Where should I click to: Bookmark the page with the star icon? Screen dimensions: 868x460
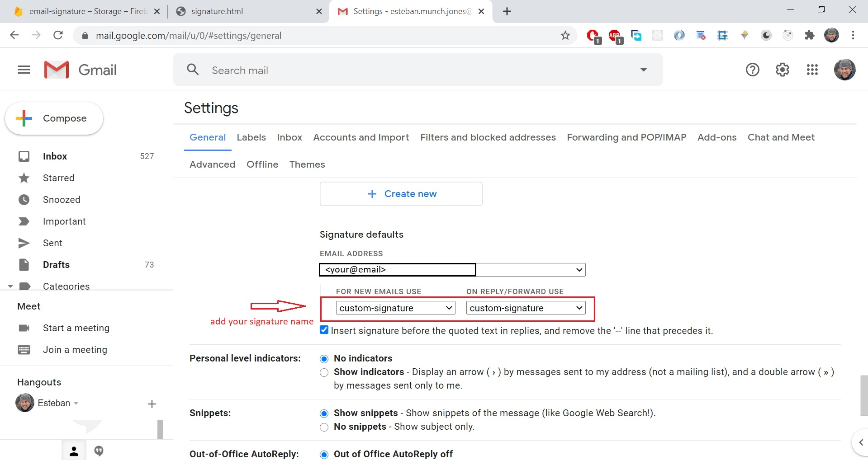coord(565,35)
